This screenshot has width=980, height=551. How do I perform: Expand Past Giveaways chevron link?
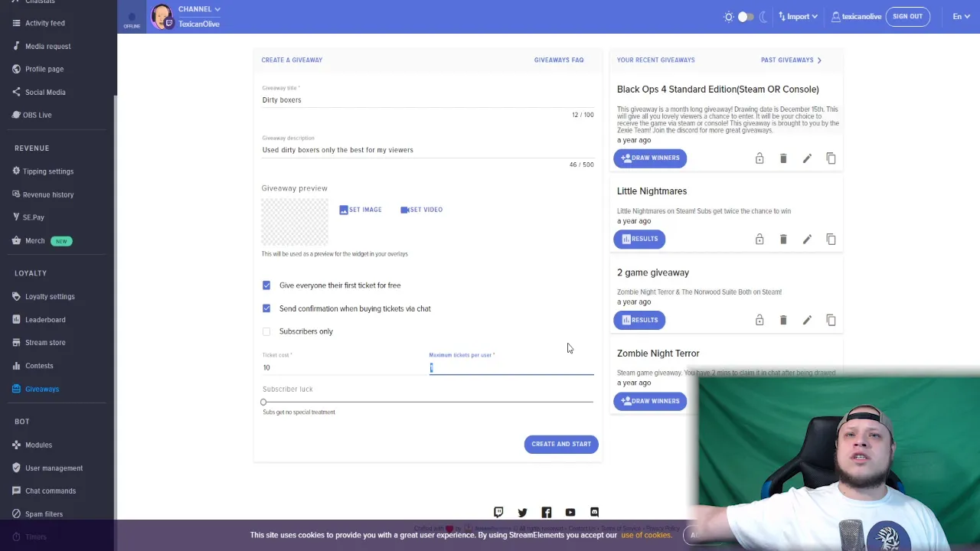[792, 60]
